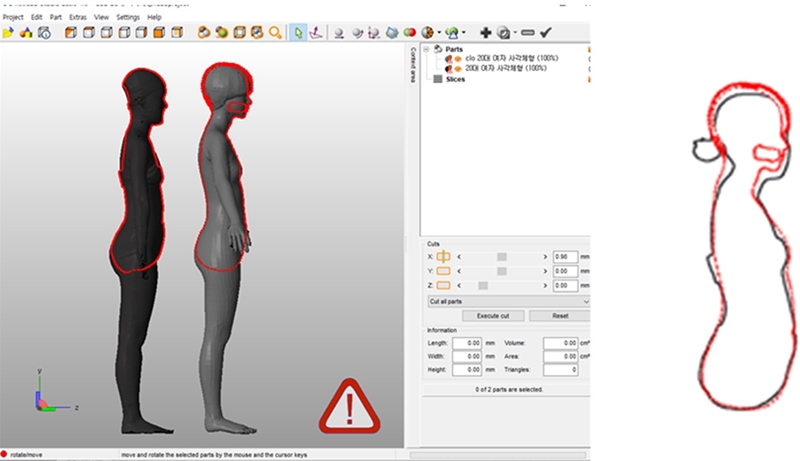This screenshot has height=461, width=800.
Task: Select the arrow selection mode tool
Action: 298,32
